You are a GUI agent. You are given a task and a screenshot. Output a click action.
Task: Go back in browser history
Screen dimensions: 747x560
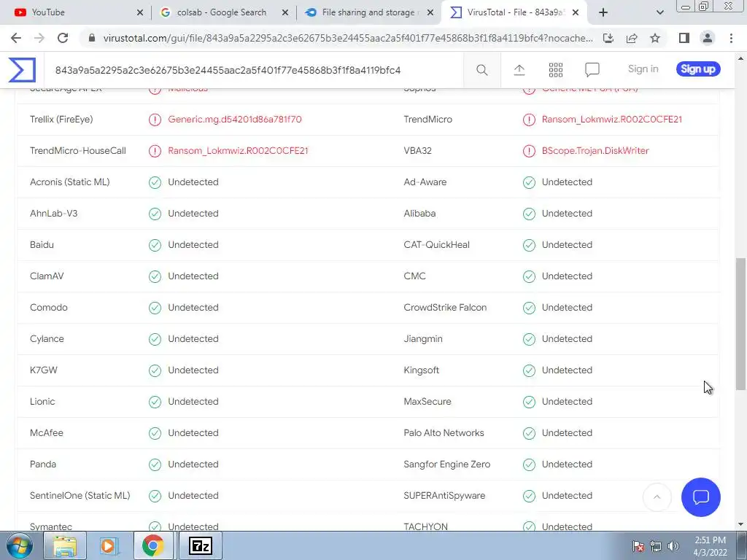16,38
